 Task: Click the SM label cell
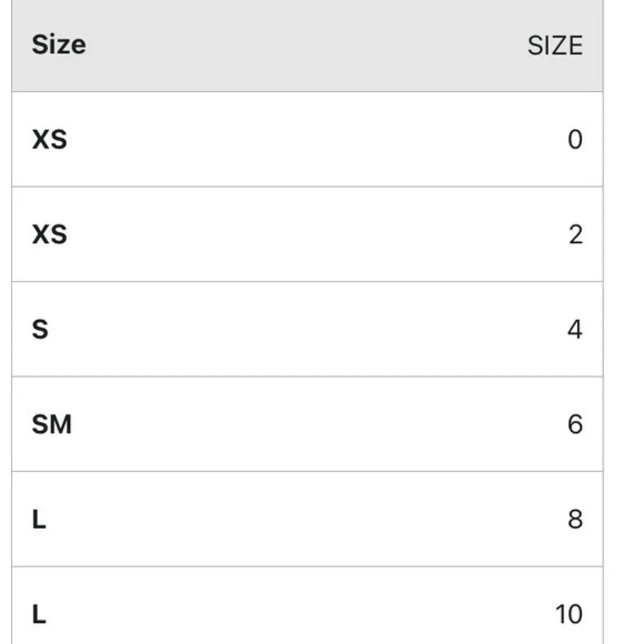point(52,424)
